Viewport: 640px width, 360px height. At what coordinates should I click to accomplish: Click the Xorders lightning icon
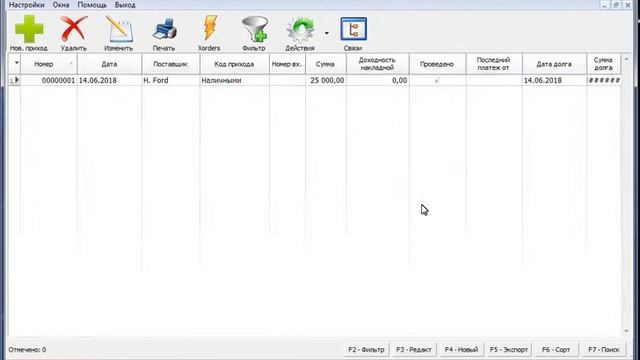pyautogui.click(x=210, y=28)
